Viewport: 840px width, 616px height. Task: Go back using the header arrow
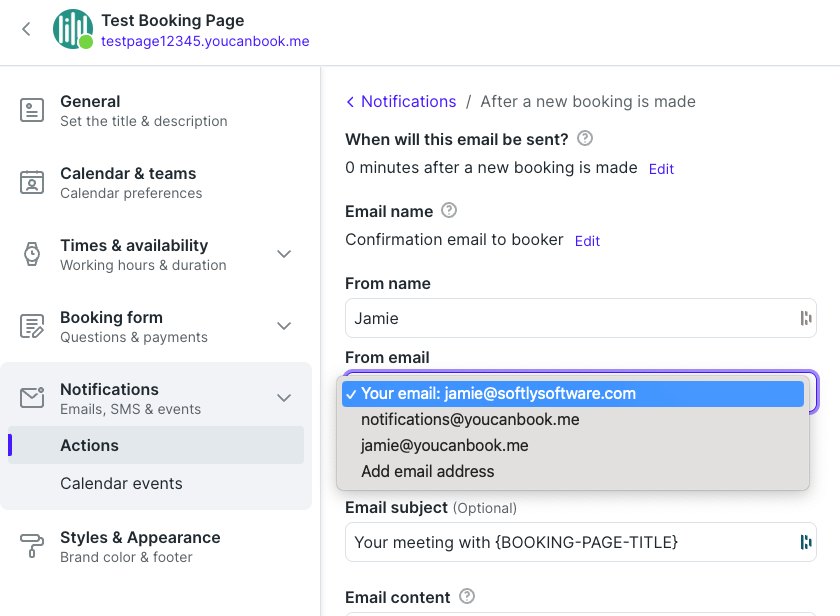point(26,29)
